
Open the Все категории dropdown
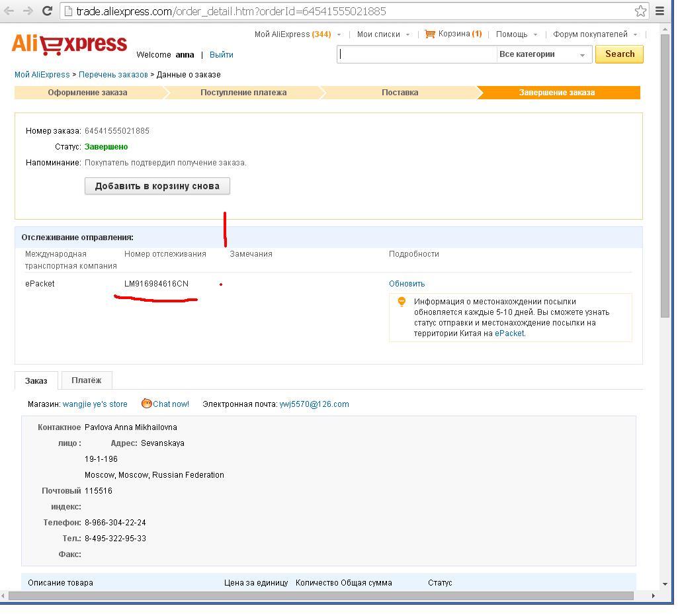coord(544,55)
